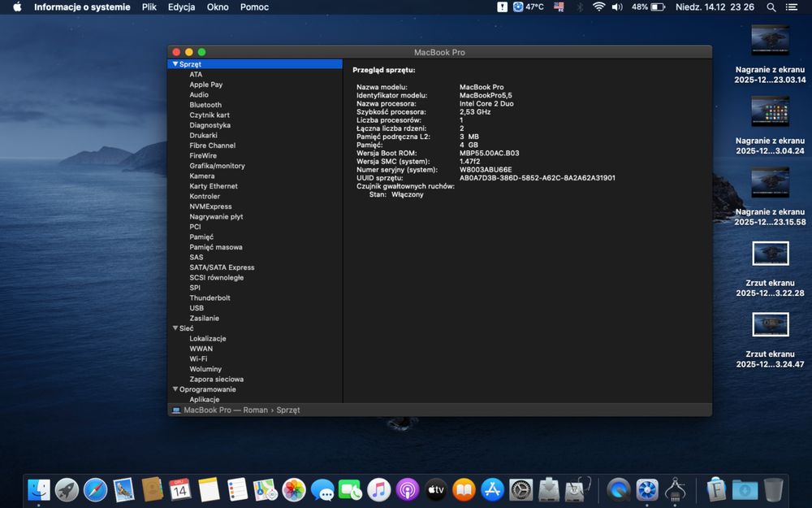The image size is (812, 508).
Task: Open the Okno menu
Action: tap(218, 7)
